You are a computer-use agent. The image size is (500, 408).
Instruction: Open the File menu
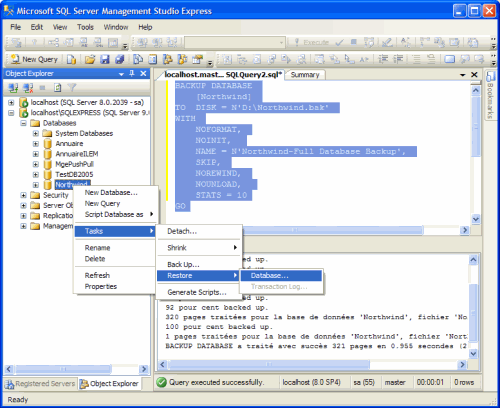(x=15, y=27)
